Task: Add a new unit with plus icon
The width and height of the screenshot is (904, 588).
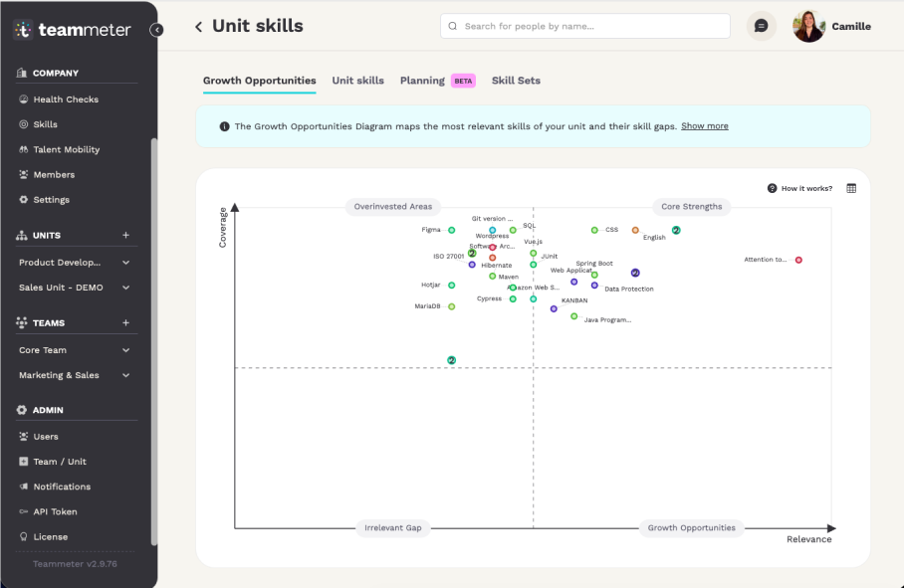Action: coord(125,236)
